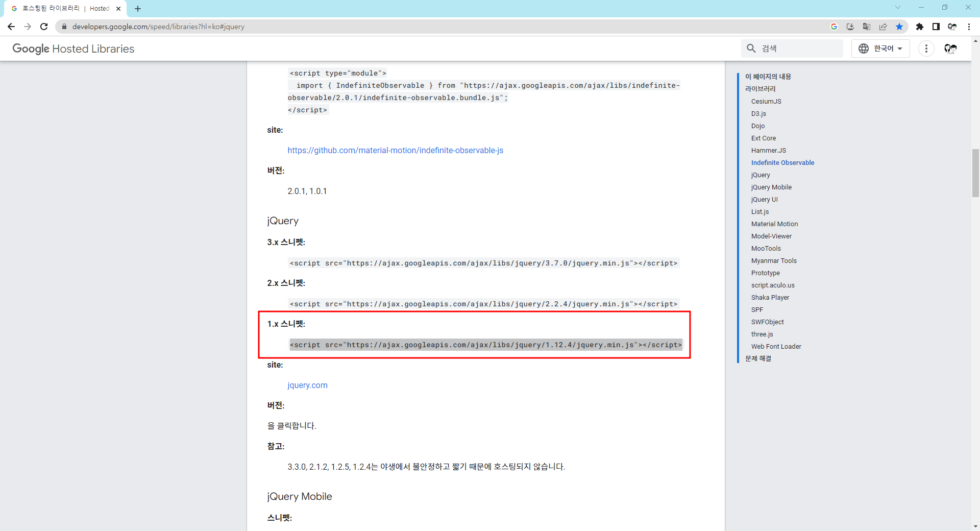Jump to Material Motion in contents

point(774,224)
